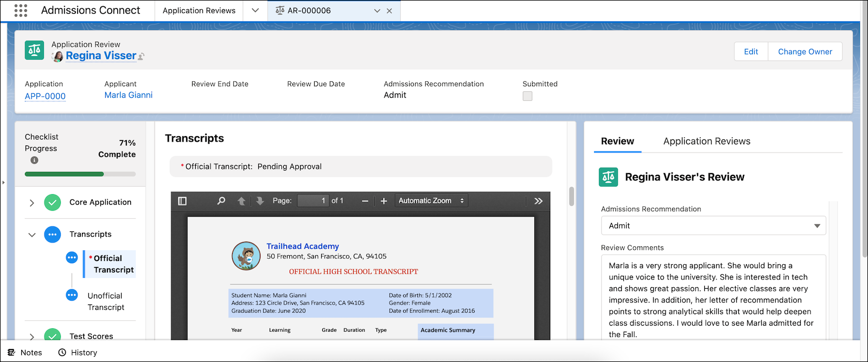Viewport: 868px width, 362px height.
Task: Select the Unofficial Transcript checklist item
Action: pos(106,301)
